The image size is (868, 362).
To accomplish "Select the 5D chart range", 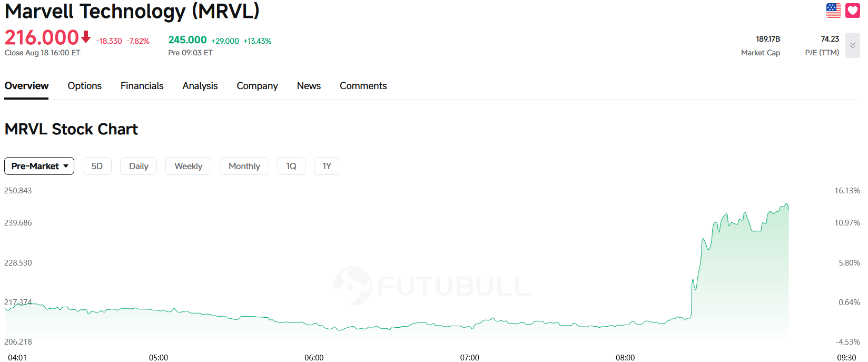I will tap(97, 166).
